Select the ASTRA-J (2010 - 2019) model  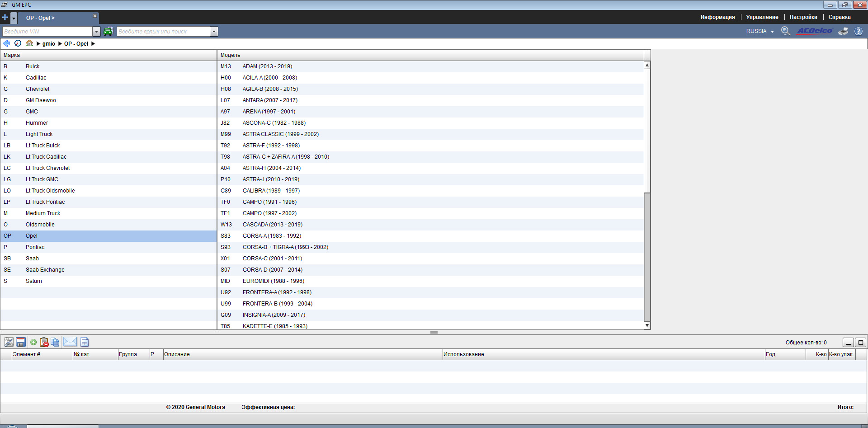pos(430,179)
